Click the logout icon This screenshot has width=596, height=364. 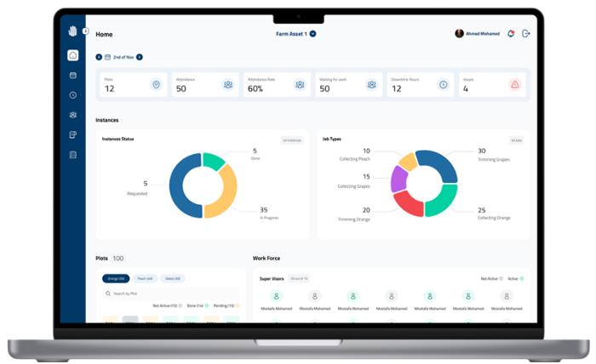[525, 34]
